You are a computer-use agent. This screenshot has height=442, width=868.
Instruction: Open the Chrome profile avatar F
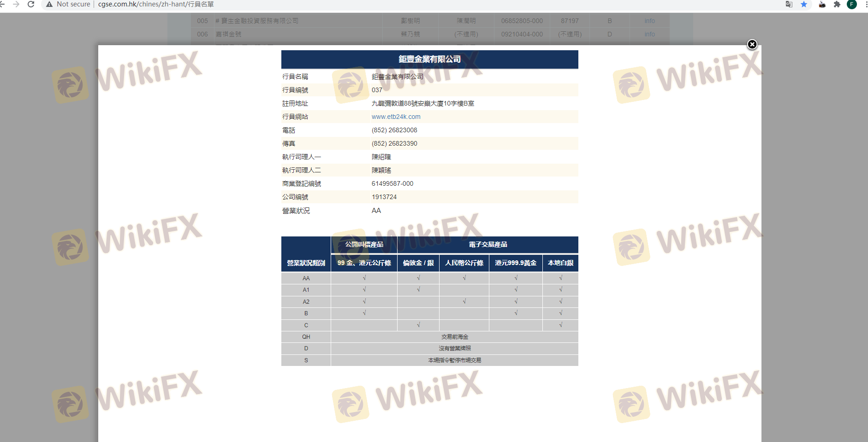(x=852, y=4)
